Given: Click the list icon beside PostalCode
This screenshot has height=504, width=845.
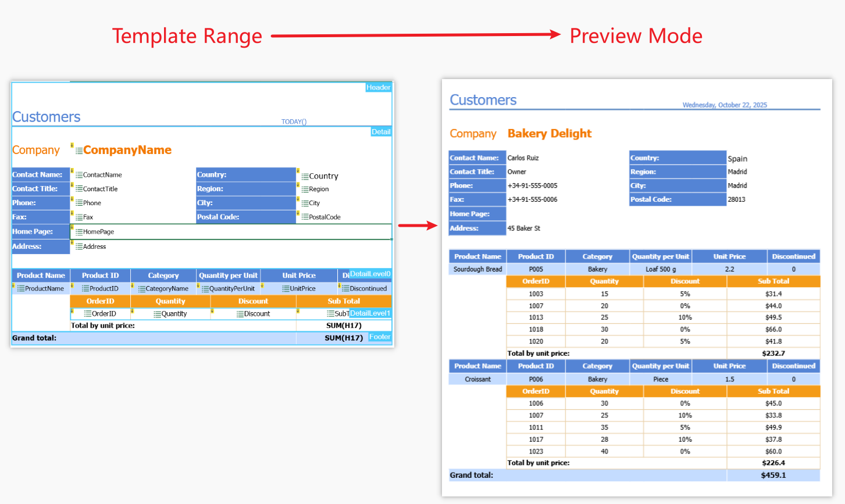Looking at the screenshot, I should [305, 217].
